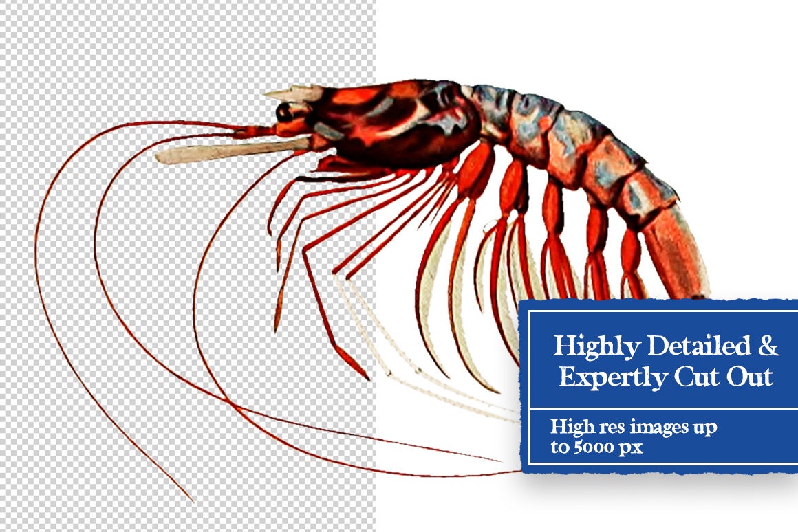Select the blue torn-paper label banner

[659, 386]
